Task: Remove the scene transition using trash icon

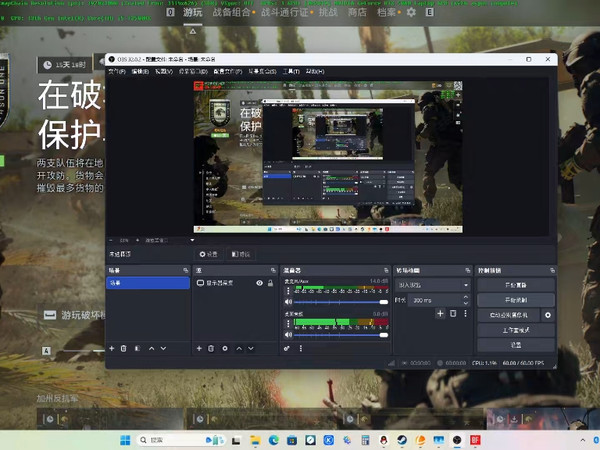Action: 453,314
